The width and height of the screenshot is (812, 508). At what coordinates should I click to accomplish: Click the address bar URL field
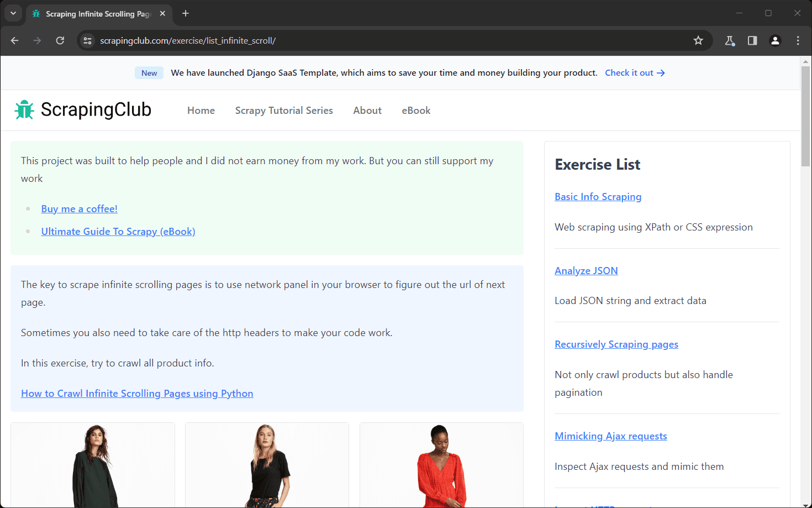387,40
